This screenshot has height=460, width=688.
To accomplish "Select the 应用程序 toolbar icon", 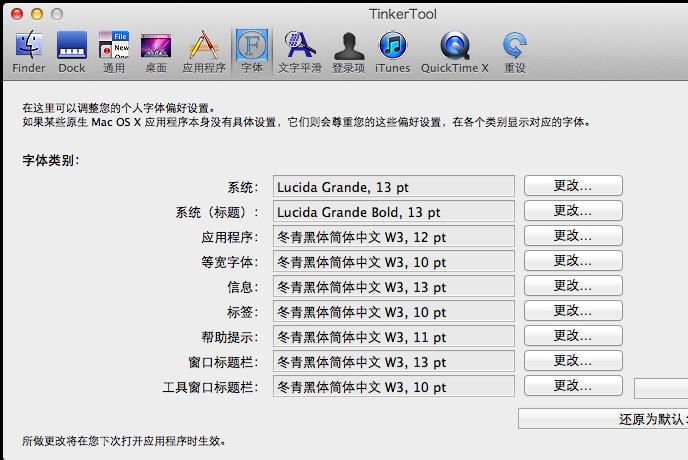I will click(x=204, y=52).
